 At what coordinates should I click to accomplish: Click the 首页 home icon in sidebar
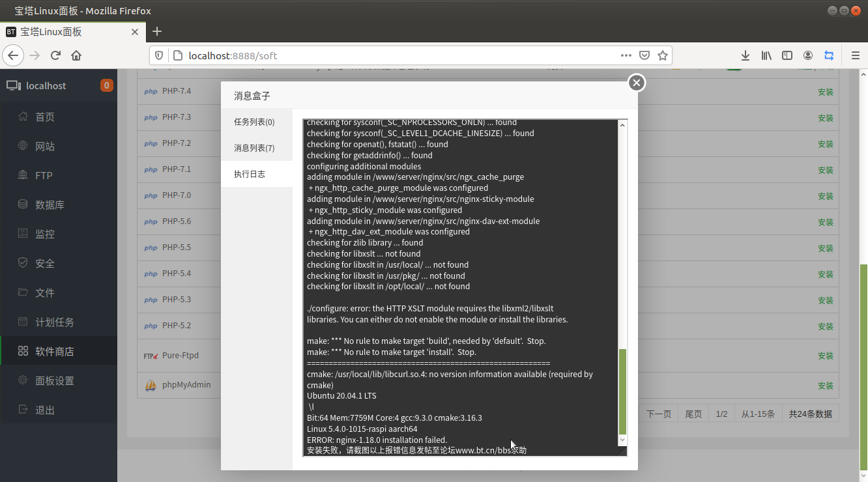(23, 117)
